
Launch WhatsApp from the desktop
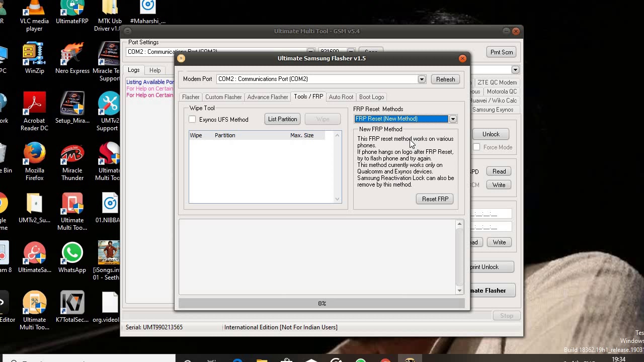point(72,257)
